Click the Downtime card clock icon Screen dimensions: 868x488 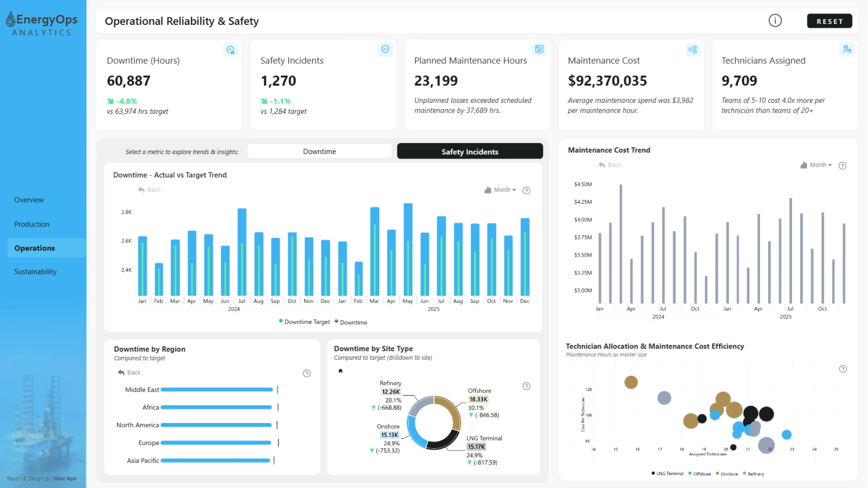[231, 50]
